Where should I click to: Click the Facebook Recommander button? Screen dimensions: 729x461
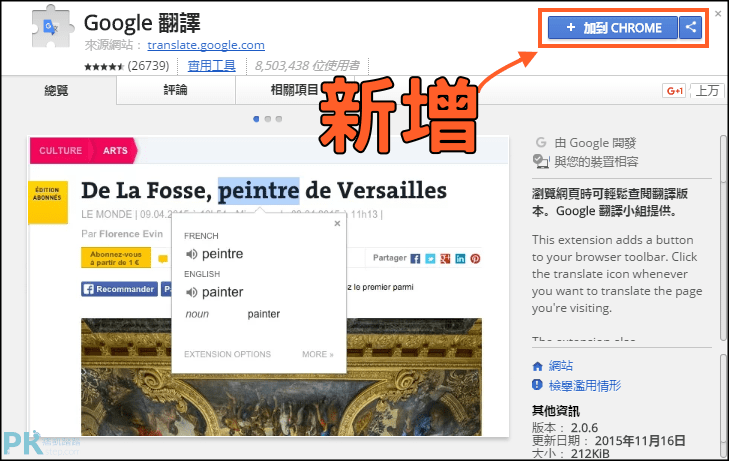[119, 289]
